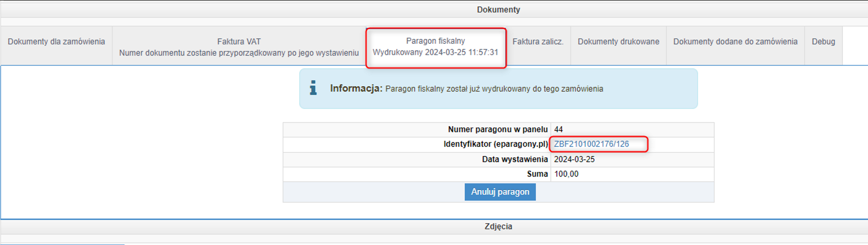The width and height of the screenshot is (868, 245).
Task: Open the ZBF2101002176/126 receipt identifier link
Action: click(x=591, y=144)
